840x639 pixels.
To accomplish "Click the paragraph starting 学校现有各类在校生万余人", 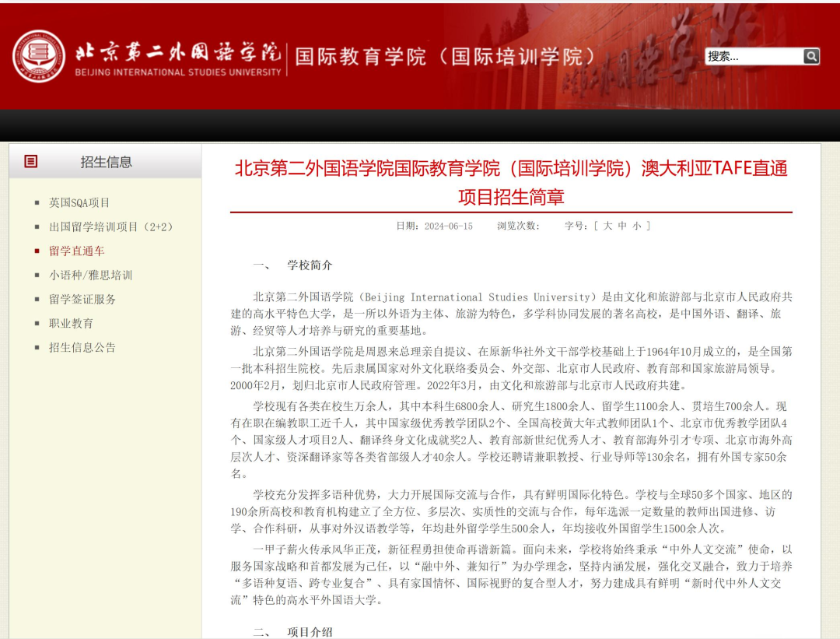I will [x=511, y=440].
